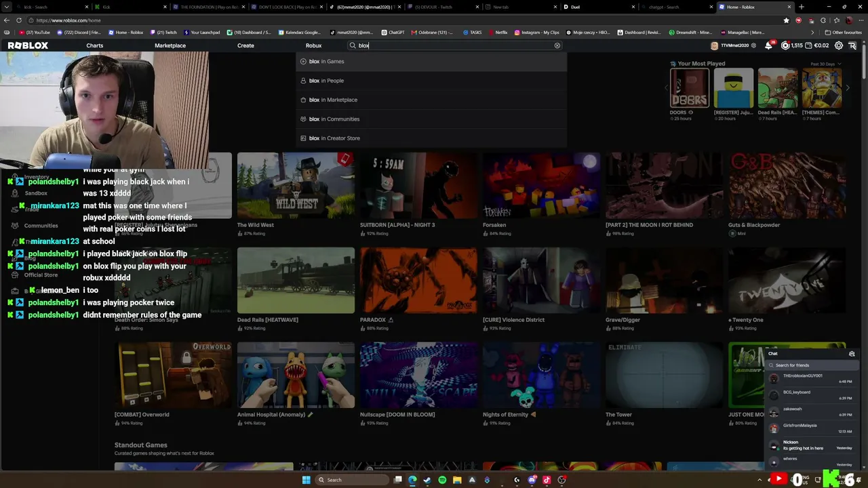Screen dimensions: 868x488
Task: Open the ChatGPT bookmark
Action: pos(393,33)
